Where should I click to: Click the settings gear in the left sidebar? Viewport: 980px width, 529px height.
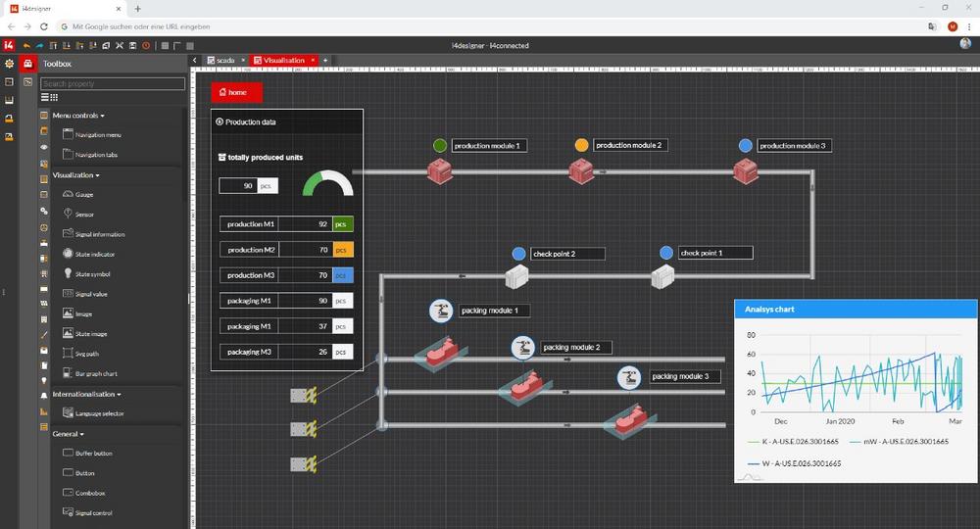click(9, 64)
